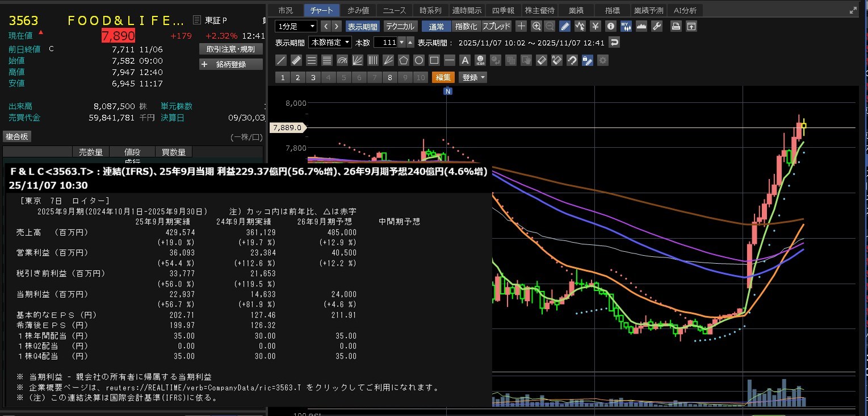This screenshot has width=868, height=416.
Task: Toggle the drawing lock pencil icon
Action: click(588, 60)
